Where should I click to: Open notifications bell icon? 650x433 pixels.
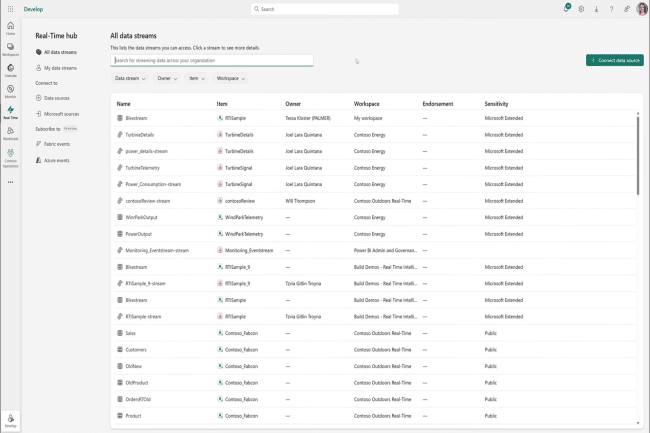566,8
